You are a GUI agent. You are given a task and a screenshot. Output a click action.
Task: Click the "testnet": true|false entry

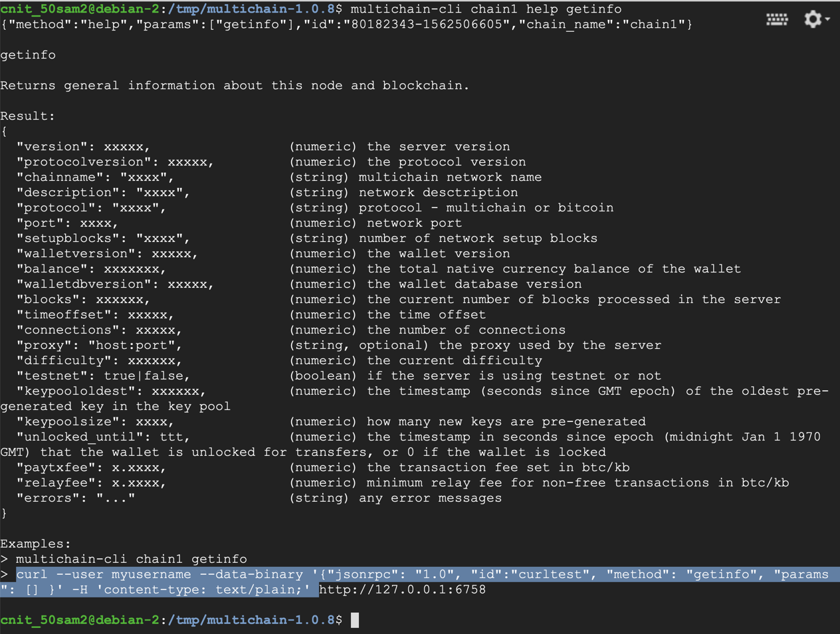coord(103,375)
